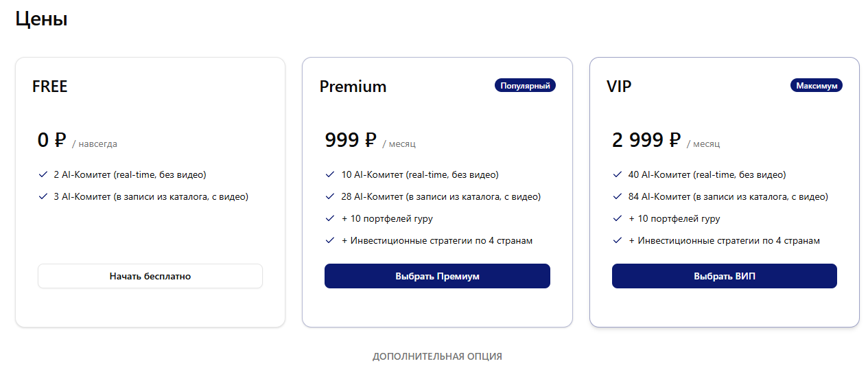Click checkmark by Premium's 10 портфелей гуру
The width and height of the screenshot is (868, 368).
[330, 219]
